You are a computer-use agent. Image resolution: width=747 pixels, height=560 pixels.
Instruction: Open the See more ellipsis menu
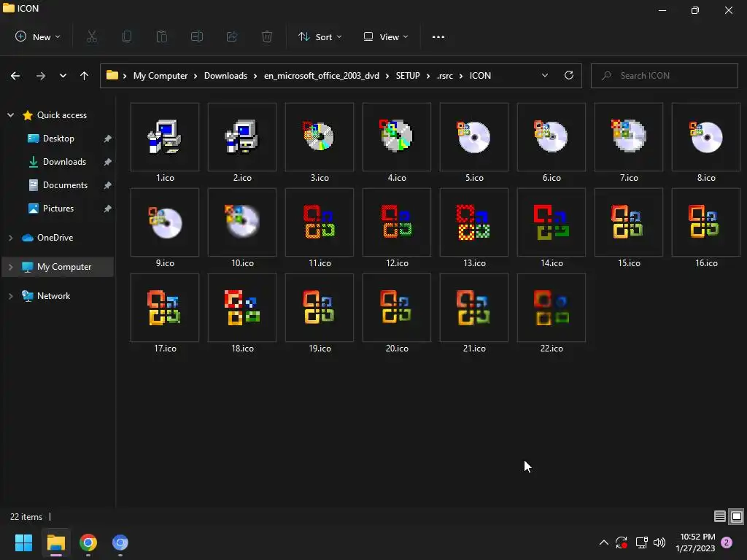438,36
